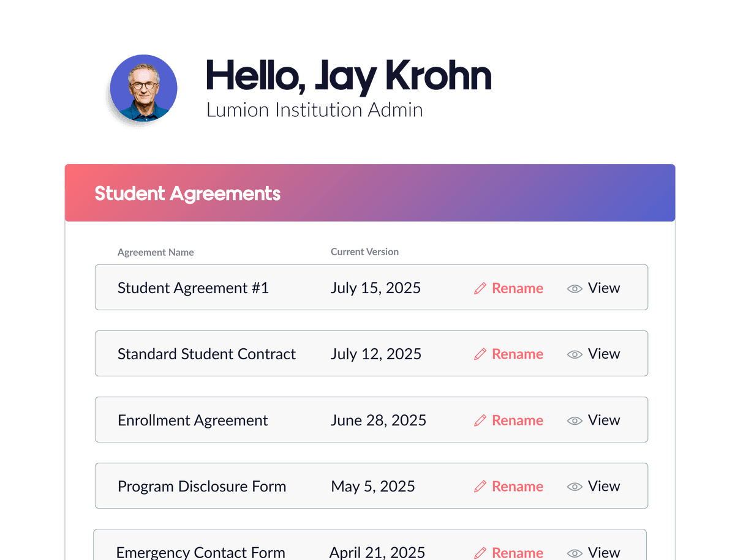Click the eye icon for Student Agreement #1

pyautogui.click(x=575, y=288)
